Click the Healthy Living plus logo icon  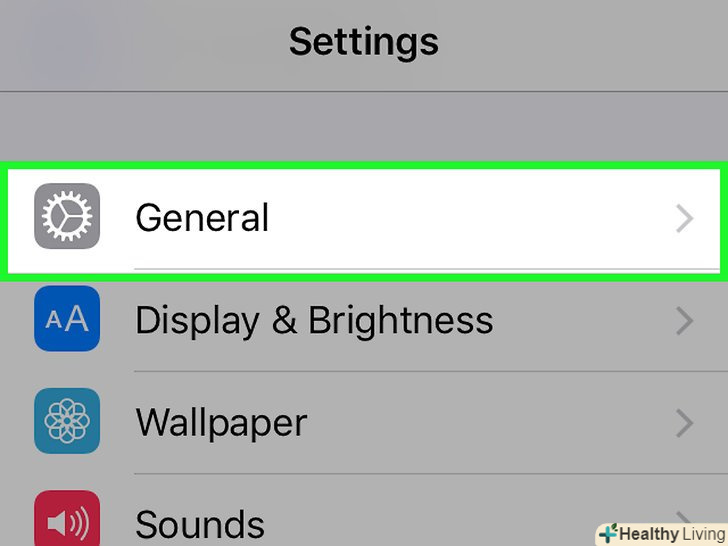(x=608, y=533)
